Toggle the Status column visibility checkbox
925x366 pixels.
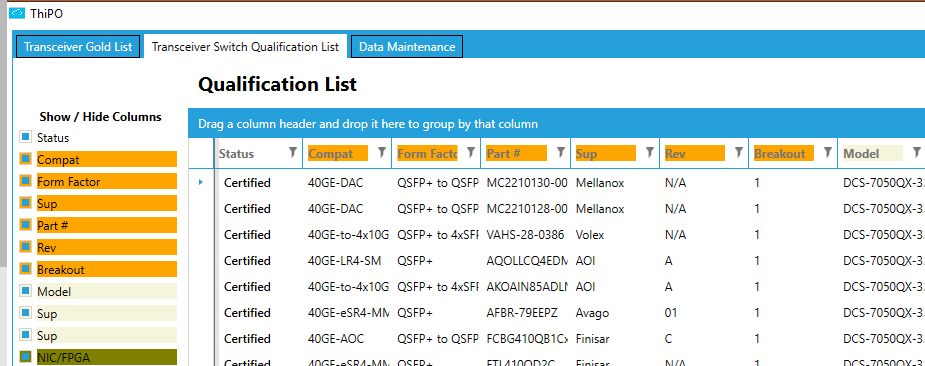[x=25, y=138]
